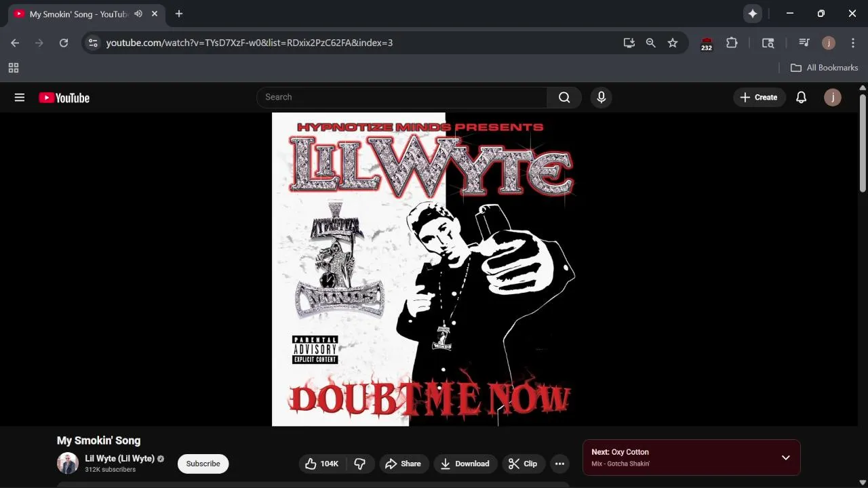
Task: Click the Google Lens search icon in the toolbar
Action: [768, 43]
